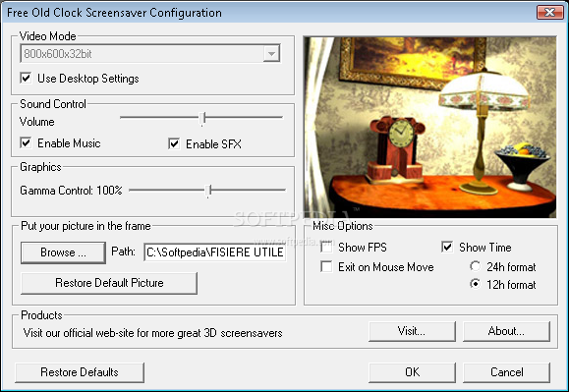Toggle the Use Desktop Settings checkbox
Image resolution: width=569 pixels, height=392 pixels.
point(26,78)
